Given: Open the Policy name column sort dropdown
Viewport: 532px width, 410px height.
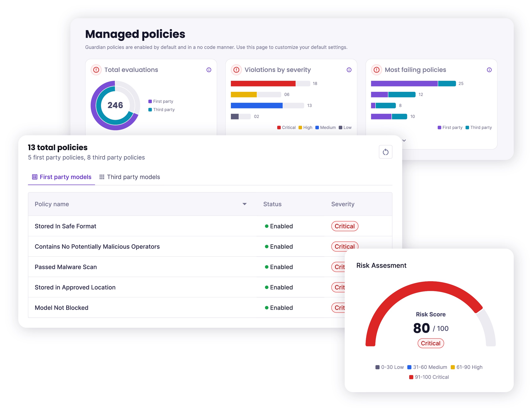Looking at the screenshot, I should click(x=244, y=204).
